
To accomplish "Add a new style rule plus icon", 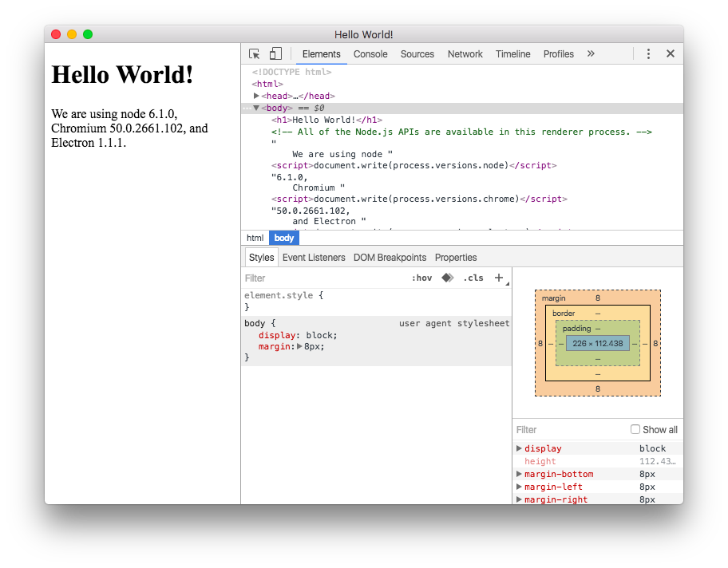I will 499,278.
